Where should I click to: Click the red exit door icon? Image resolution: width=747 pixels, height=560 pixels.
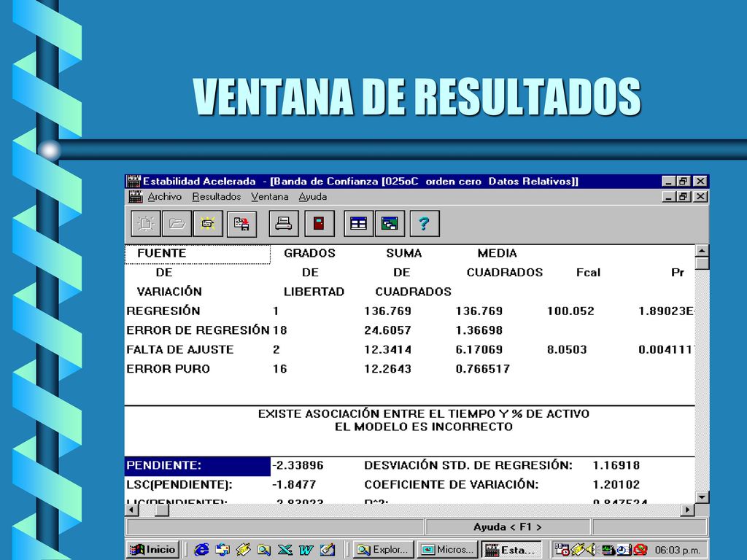(320, 223)
